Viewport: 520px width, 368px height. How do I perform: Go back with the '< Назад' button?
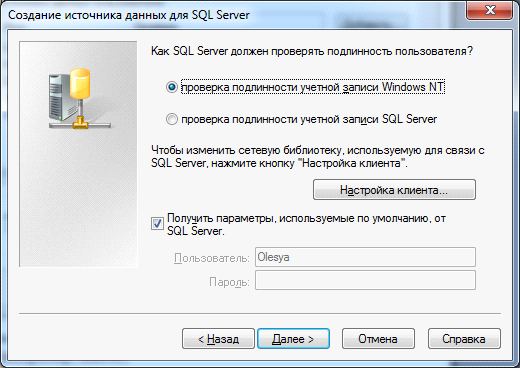pos(218,339)
